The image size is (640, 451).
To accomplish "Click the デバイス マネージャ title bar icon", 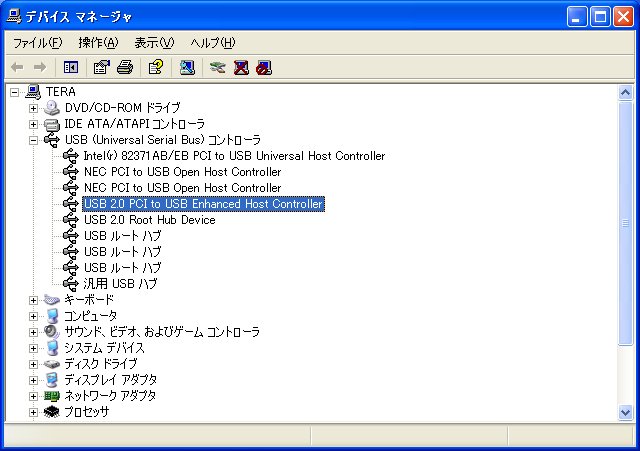I will [14, 16].
